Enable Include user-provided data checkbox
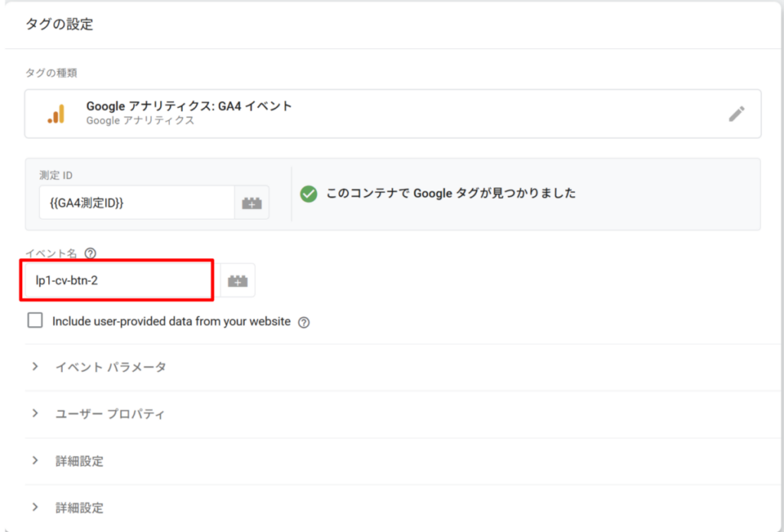The height and width of the screenshot is (532, 784). coord(35,321)
